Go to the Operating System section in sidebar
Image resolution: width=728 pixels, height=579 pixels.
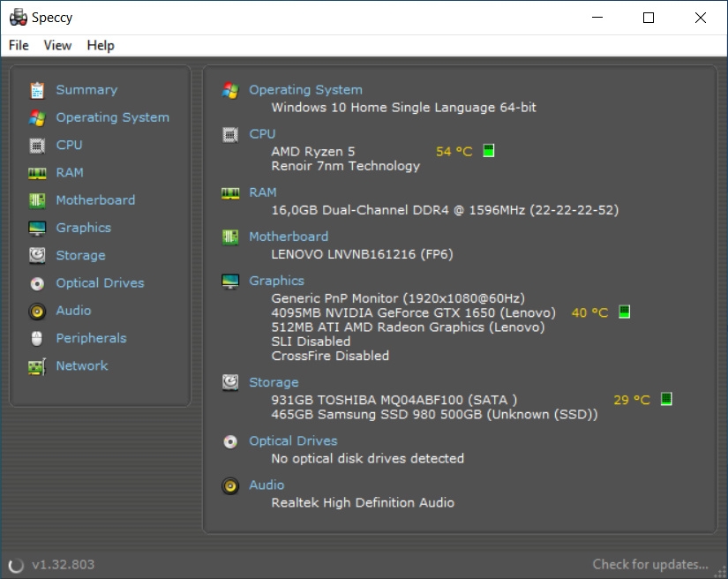pyautogui.click(x=113, y=118)
